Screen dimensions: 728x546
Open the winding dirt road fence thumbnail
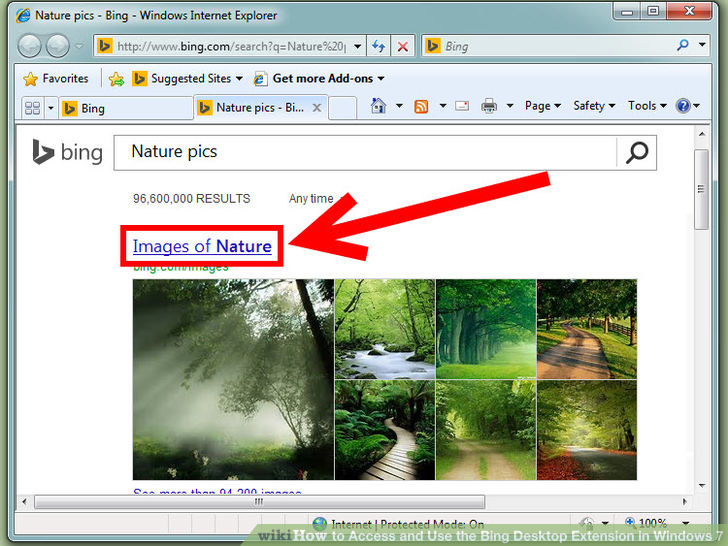point(587,329)
